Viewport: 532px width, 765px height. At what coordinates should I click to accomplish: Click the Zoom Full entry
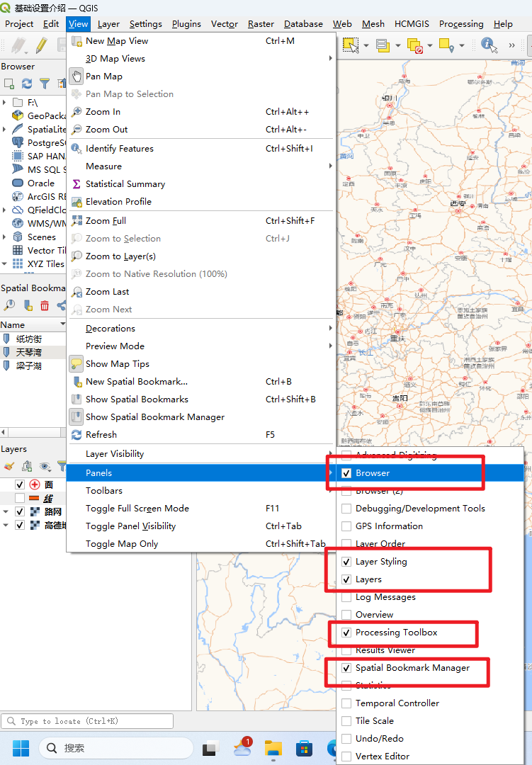tap(201, 220)
